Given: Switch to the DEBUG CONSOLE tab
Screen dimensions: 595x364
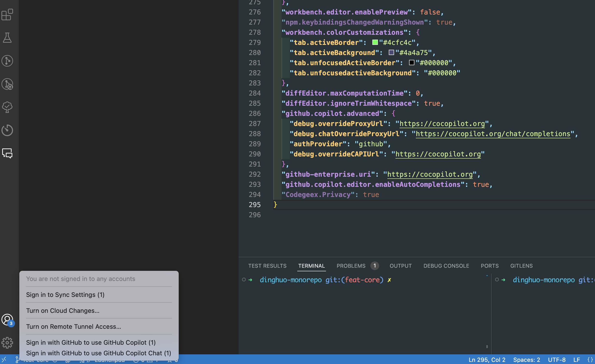Looking at the screenshot, I should [x=446, y=266].
